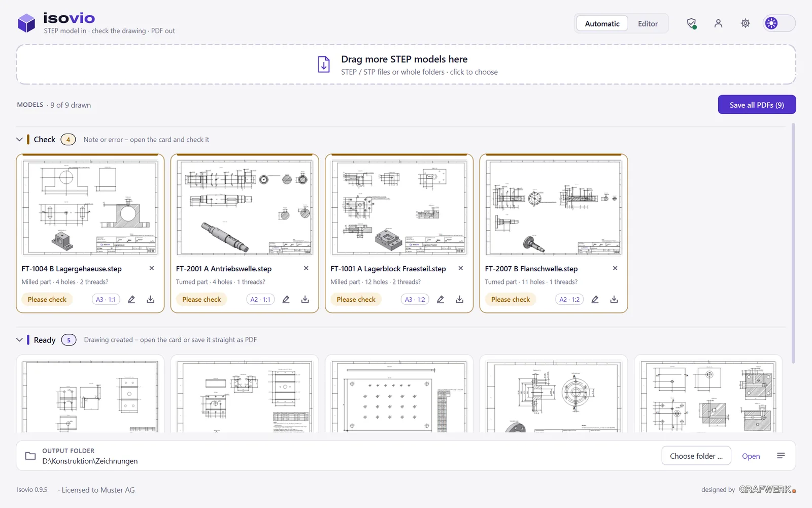Download FT-2007 B Flanschwelle PDF
Viewport: 812px width, 508px height.
coord(614,299)
